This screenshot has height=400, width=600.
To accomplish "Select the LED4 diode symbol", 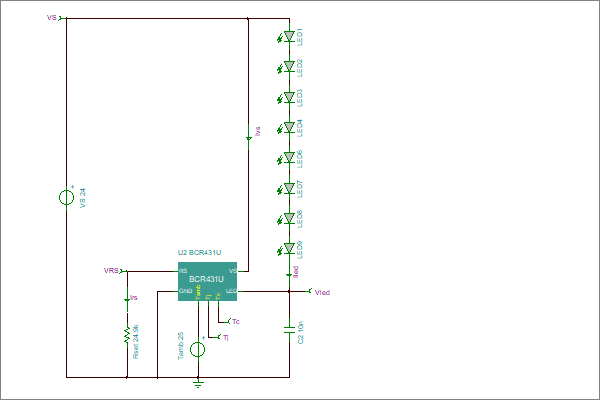I will pos(289,127).
